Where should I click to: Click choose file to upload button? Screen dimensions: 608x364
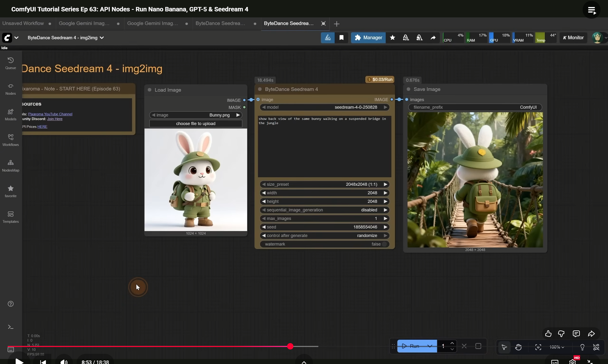coord(196,124)
